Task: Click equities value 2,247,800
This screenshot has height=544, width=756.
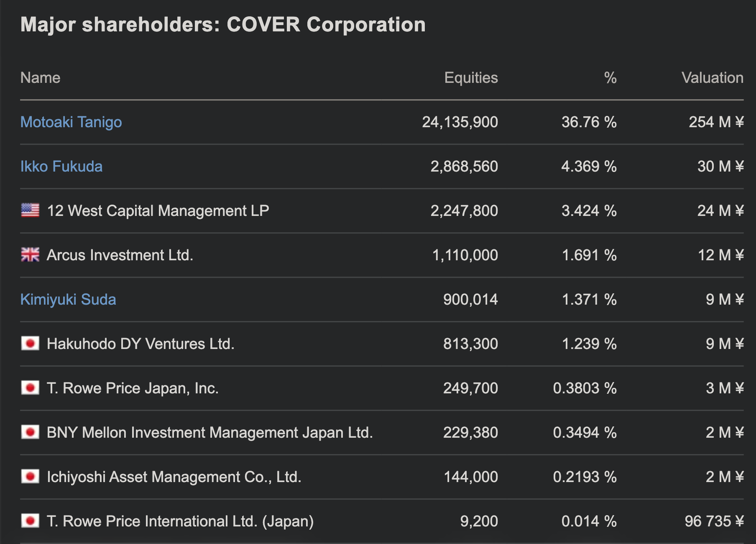Action: click(x=465, y=211)
